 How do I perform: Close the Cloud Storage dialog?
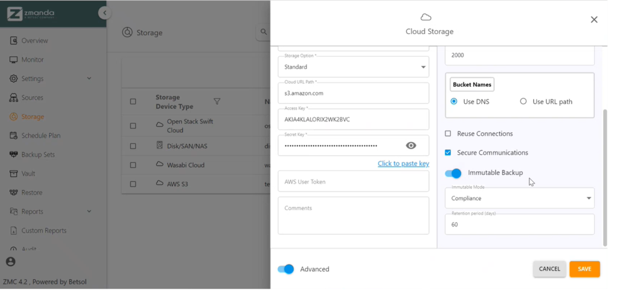[594, 20]
